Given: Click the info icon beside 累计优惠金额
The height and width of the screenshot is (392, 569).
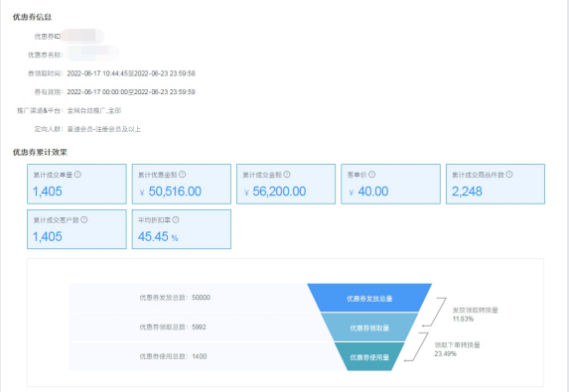Looking at the screenshot, I should pos(182,175).
